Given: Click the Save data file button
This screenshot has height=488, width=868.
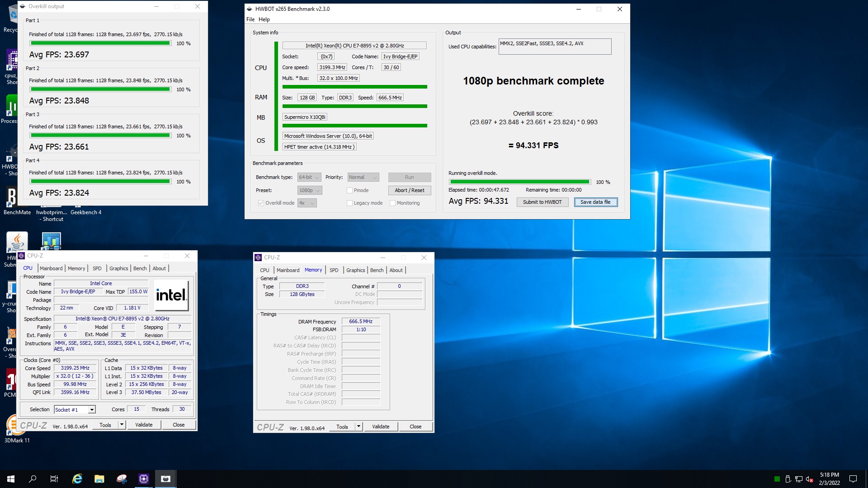Looking at the screenshot, I should pyautogui.click(x=595, y=202).
